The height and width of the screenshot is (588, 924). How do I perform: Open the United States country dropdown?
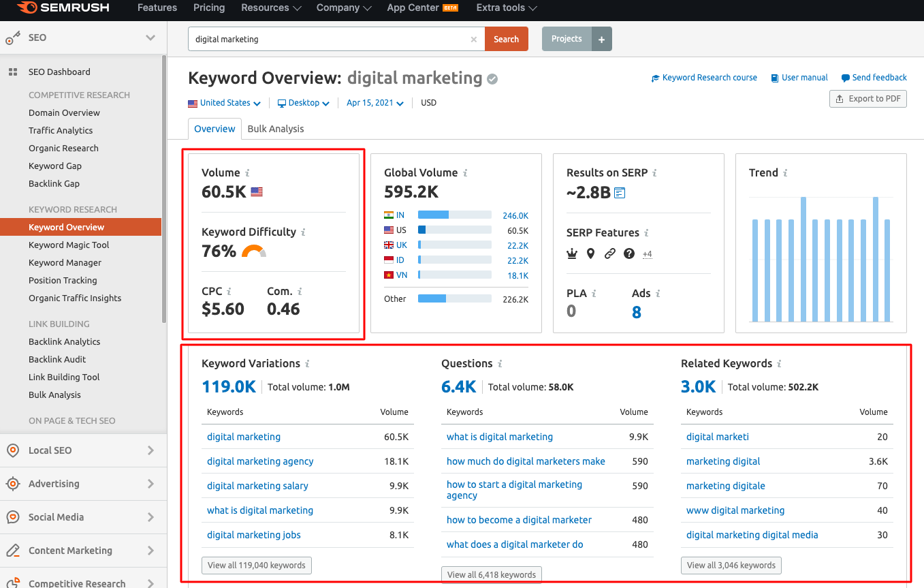[x=225, y=103]
